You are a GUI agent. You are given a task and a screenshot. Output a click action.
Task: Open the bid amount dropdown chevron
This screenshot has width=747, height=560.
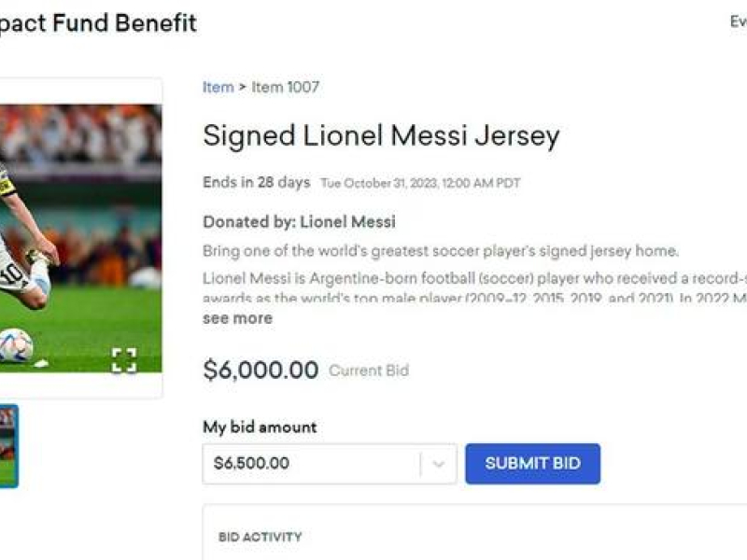pos(438,464)
